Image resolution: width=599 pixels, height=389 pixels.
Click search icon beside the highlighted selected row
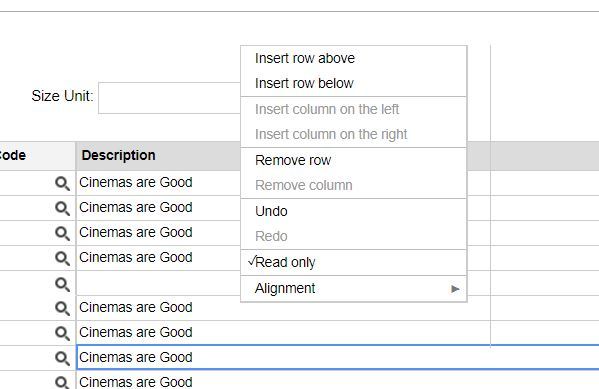pos(62,358)
